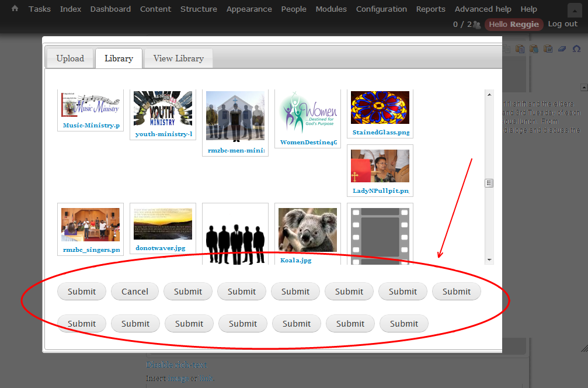Click the Paste from Word icon
588x388 pixels.
(547, 49)
